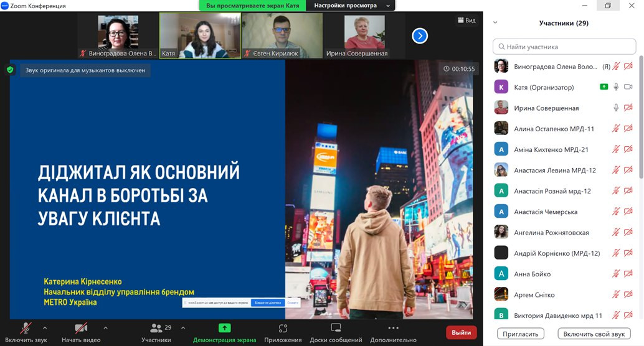Open Доски сообщений whiteboards icon
644x346 pixels.
coord(336,328)
